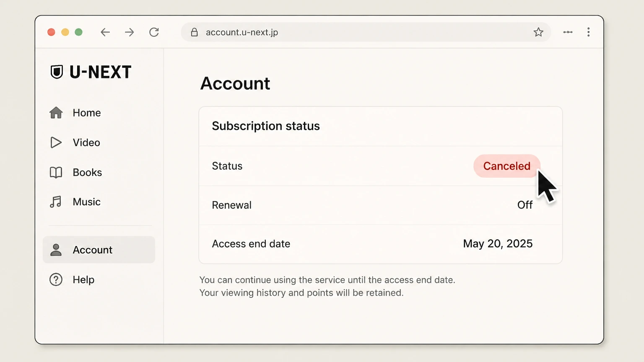Click the Video play triangle icon
The width and height of the screenshot is (644, 362).
(56, 142)
